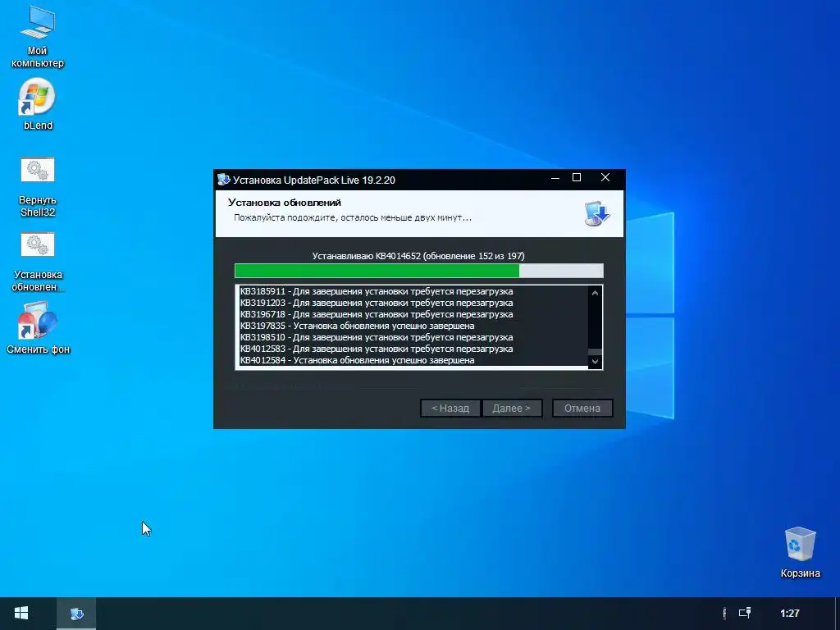840x630 pixels.
Task: Maximize the UpdatePack Live window
Action: pyautogui.click(x=577, y=178)
